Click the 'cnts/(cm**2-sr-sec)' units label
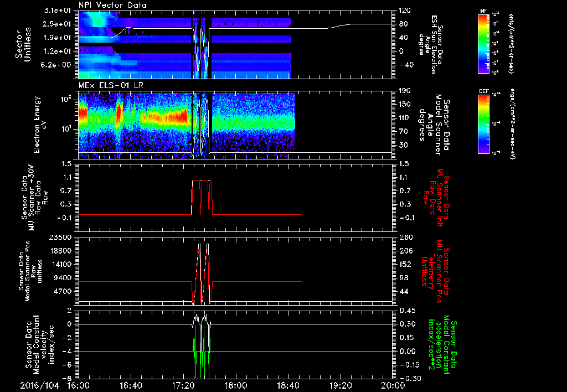 coord(511,44)
